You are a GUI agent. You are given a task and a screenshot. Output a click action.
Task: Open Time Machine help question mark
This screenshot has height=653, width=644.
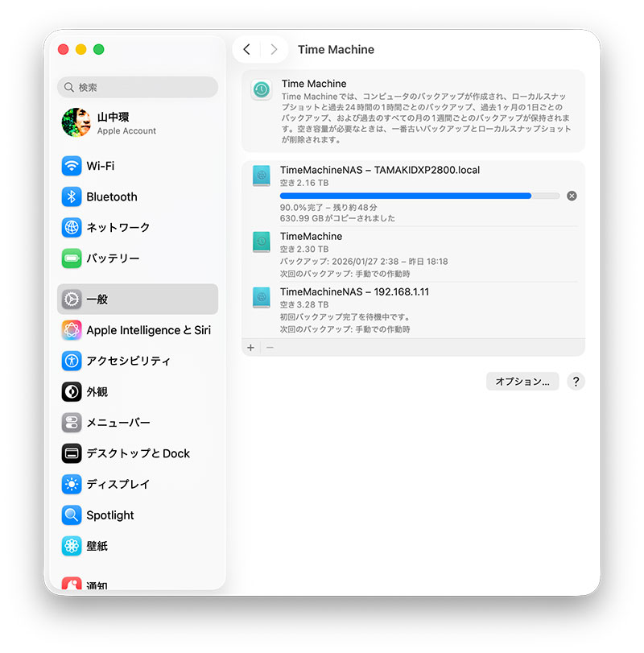[x=576, y=382]
